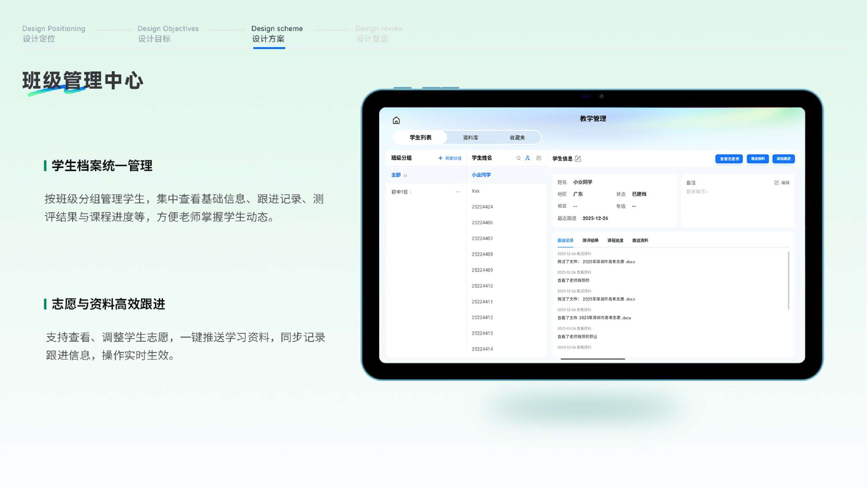Select student 25224407
Screen dimensions: 868x488
(x=506, y=239)
